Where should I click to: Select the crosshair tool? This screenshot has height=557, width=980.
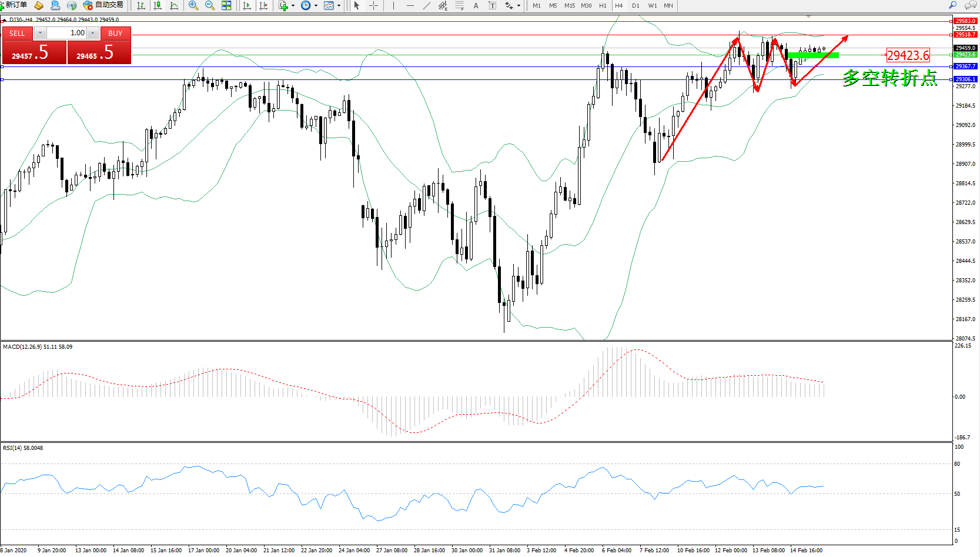pos(373,5)
